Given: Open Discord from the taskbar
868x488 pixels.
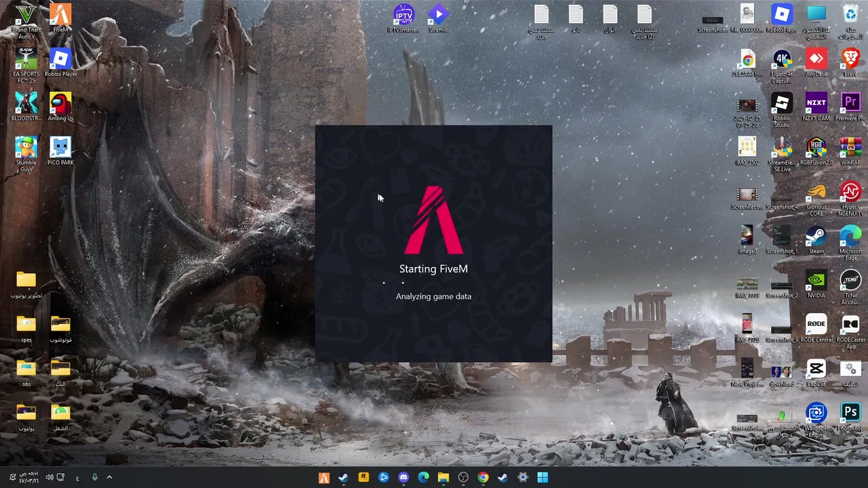Looking at the screenshot, I should pyautogui.click(x=403, y=478).
